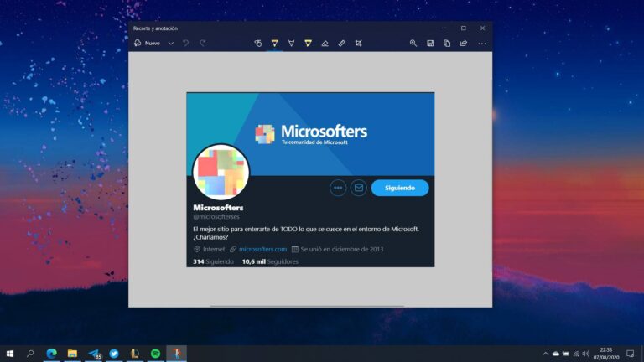Click the envelope message icon in snip
This screenshot has height=362, width=644.
pos(359,188)
